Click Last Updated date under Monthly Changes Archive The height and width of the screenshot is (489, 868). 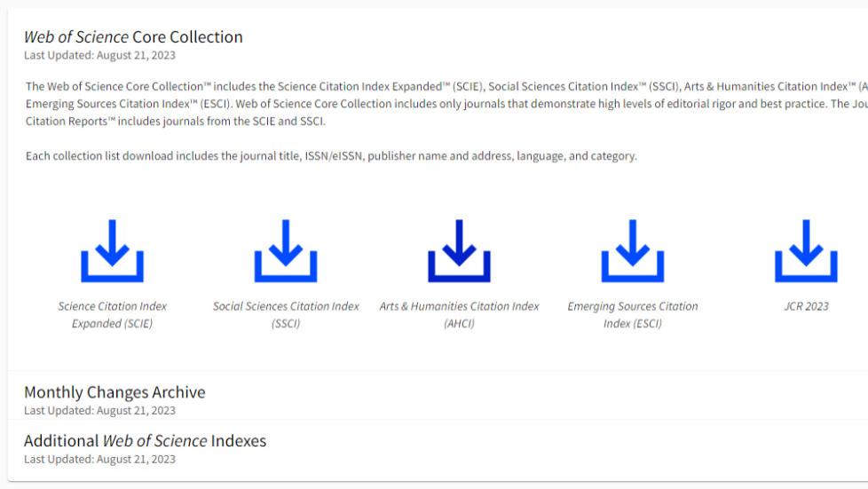[99, 411]
